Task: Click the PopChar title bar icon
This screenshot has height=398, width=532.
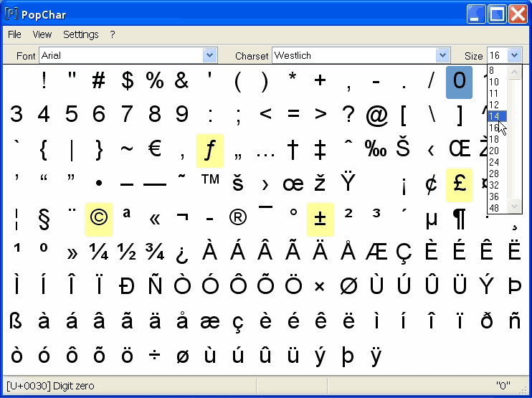Action: [11, 14]
